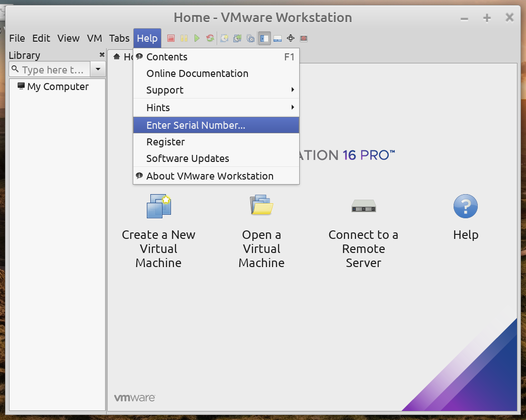526x420 pixels.
Task: Expand the Hints submenu
Action: pyautogui.click(x=216, y=108)
